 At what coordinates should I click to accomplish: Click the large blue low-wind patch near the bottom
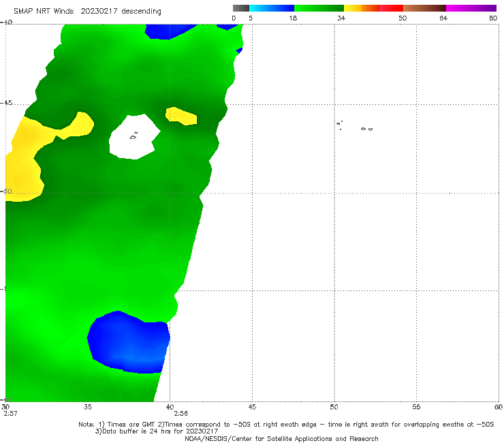coord(129,343)
